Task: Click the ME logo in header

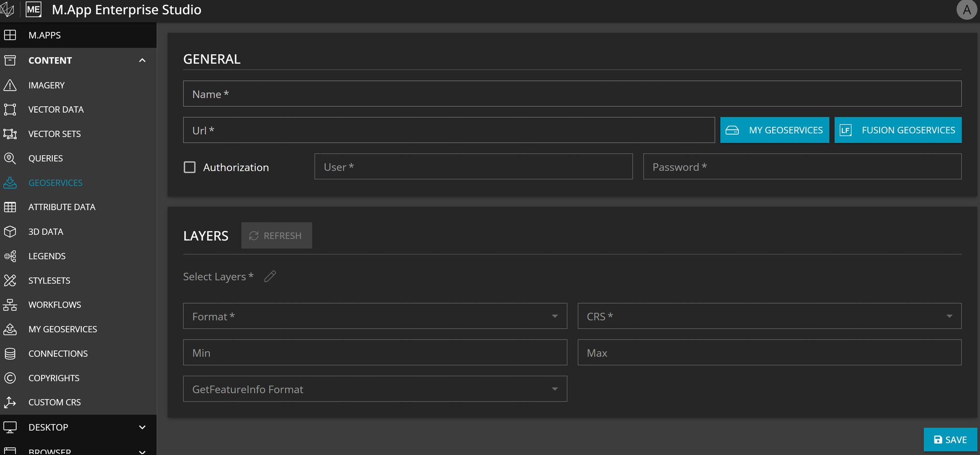Action: tap(33, 10)
